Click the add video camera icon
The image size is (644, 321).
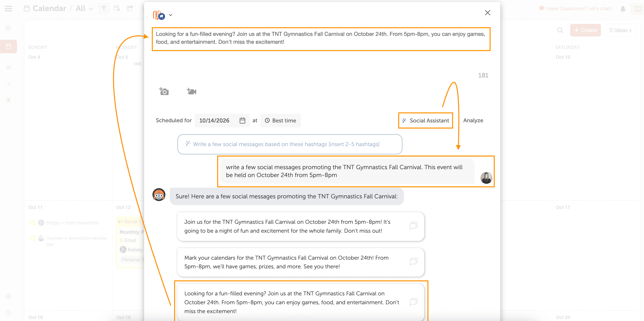[192, 91]
